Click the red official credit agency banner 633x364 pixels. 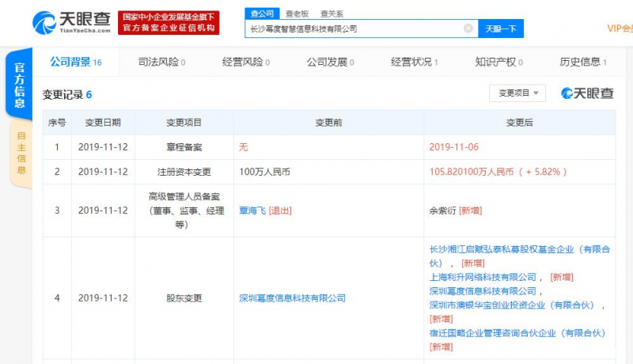pyautogui.click(x=169, y=23)
